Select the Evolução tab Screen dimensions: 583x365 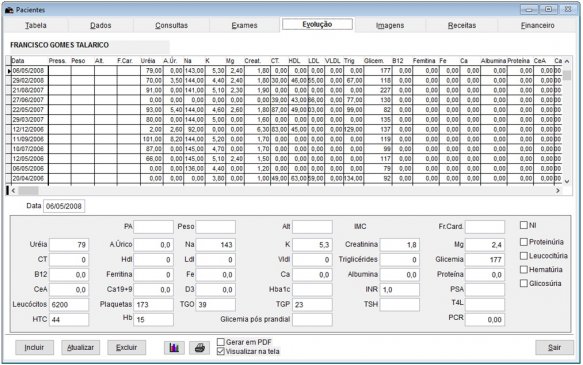(317, 25)
